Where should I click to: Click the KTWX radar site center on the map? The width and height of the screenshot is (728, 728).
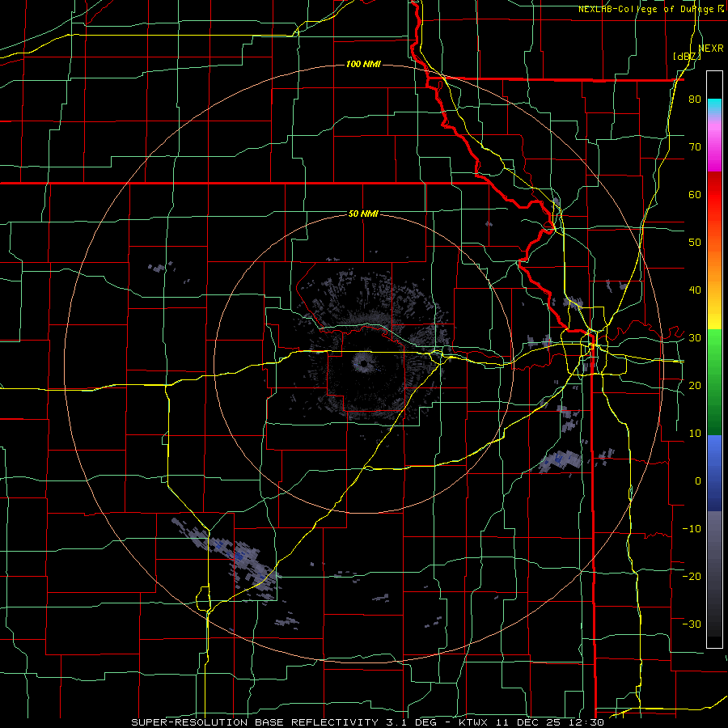pos(363,363)
